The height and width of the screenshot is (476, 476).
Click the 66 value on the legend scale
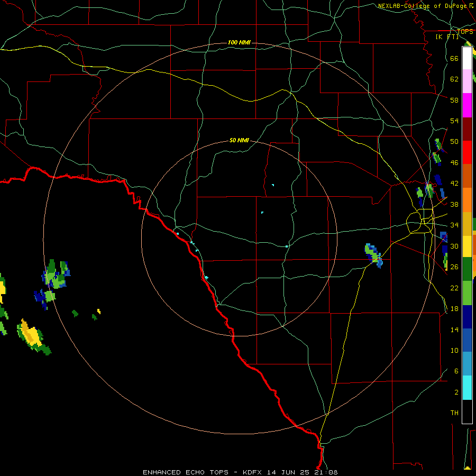[x=454, y=58]
